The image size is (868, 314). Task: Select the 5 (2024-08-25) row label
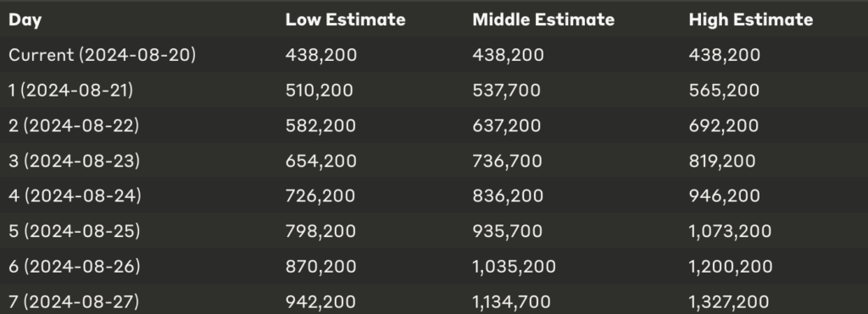coord(75,231)
